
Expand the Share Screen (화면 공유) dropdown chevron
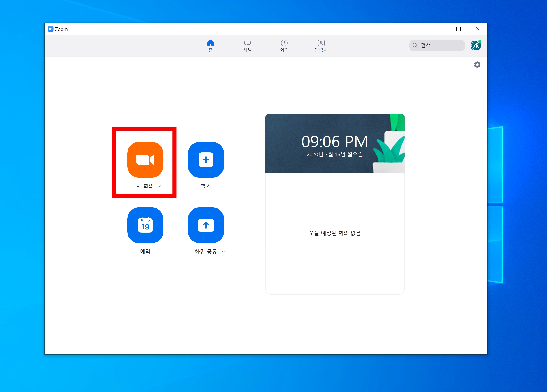click(x=223, y=252)
